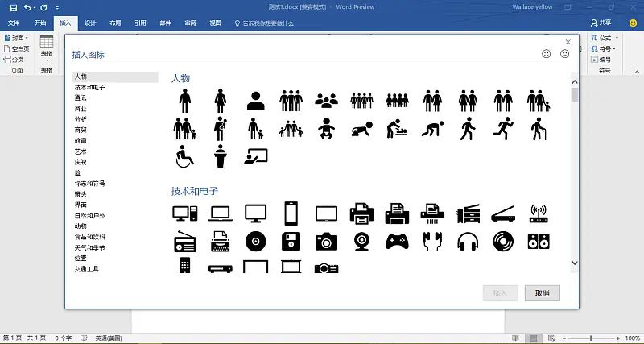Pick the vinyl record icon

503,242
